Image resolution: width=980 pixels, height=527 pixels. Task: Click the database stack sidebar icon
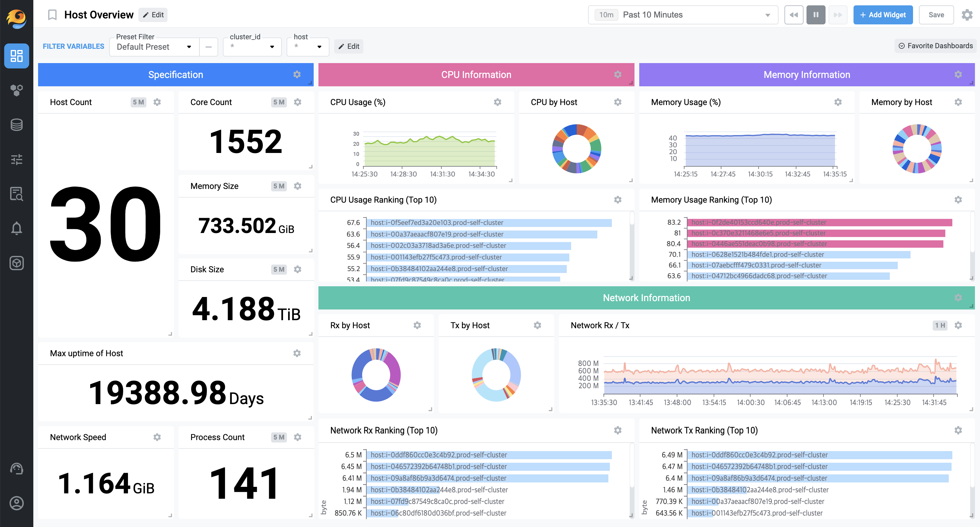16,124
